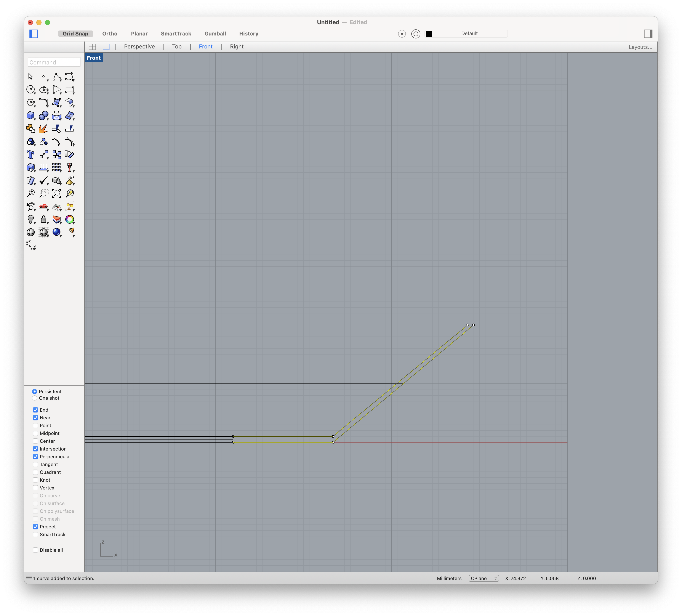
Task: Switch to the Top viewport tab
Action: coord(177,47)
